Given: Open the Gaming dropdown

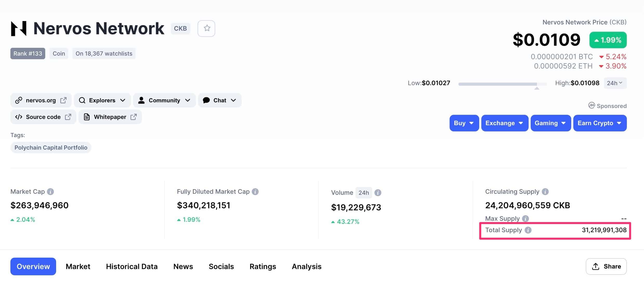Looking at the screenshot, I should pyautogui.click(x=551, y=123).
